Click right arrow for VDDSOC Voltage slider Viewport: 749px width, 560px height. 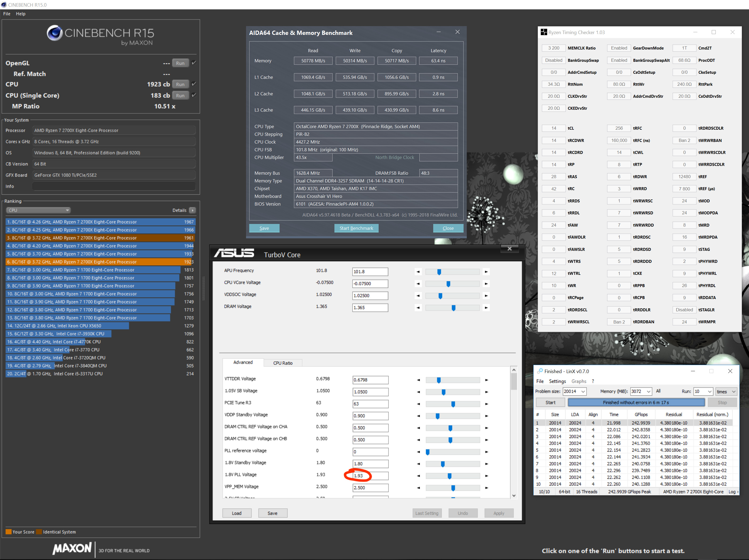coord(486,296)
